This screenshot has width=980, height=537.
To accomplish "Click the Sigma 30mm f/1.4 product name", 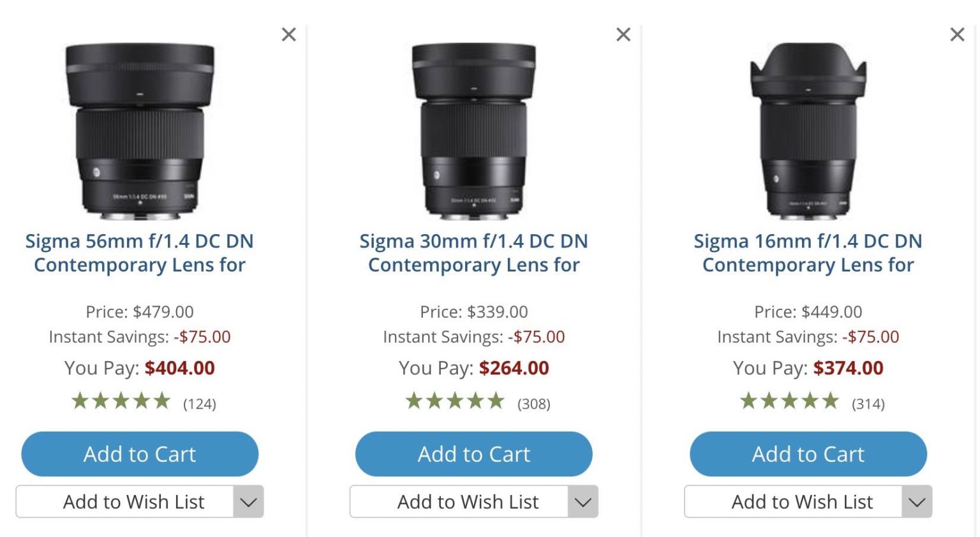I will click(473, 253).
